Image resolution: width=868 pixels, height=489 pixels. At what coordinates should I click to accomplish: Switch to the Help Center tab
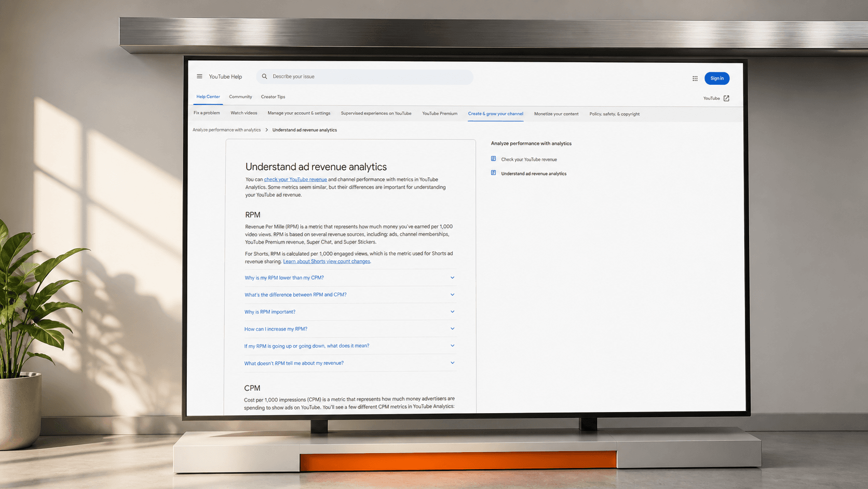coord(208,97)
